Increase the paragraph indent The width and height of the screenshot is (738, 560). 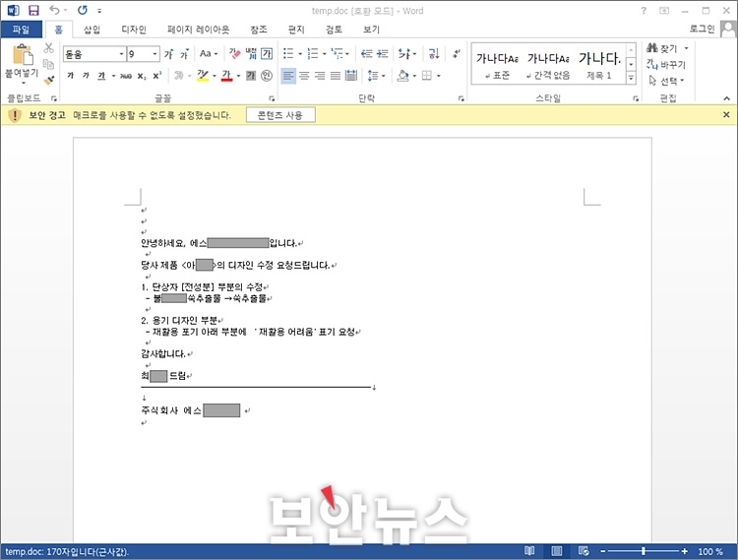click(383, 54)
